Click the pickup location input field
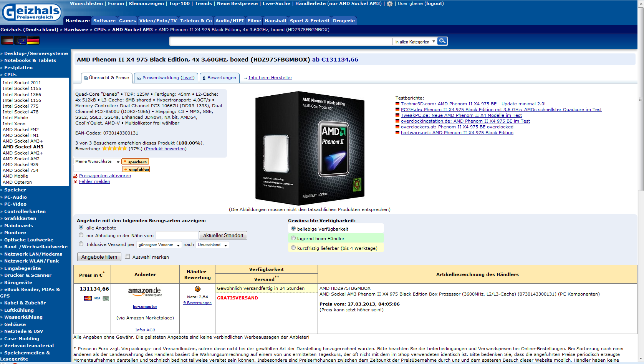The image size is (644, 364). (177, 235)
